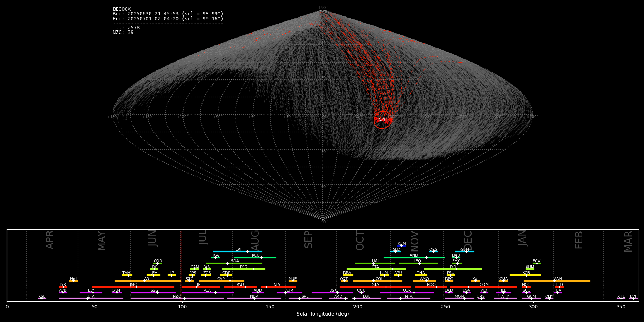The width and height of the screenshot is (644, 322).
Task: Click the CTA shower label
Action: (375, 267)
